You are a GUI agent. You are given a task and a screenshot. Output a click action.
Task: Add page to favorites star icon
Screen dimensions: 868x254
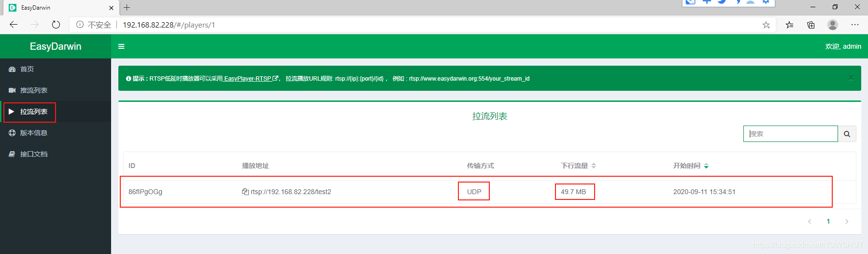click(766, 25)
